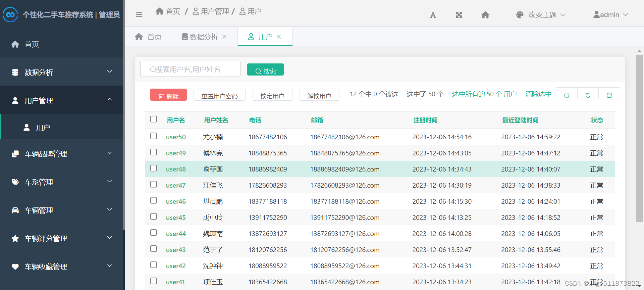Click the home icon in breadcrumb
644x290 pixels.
click(x=160, y=11)
